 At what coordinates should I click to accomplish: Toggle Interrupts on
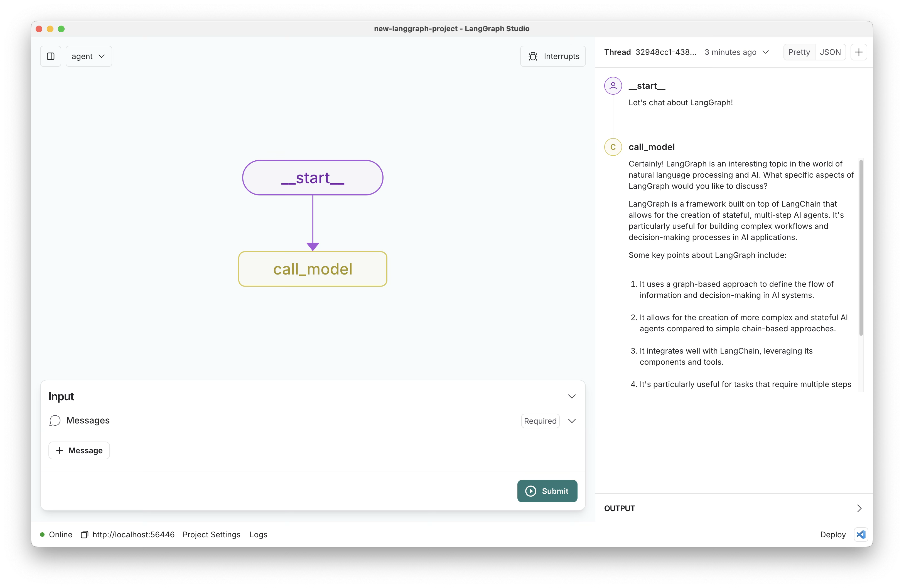pyautogui.click(x=553, y=56)
